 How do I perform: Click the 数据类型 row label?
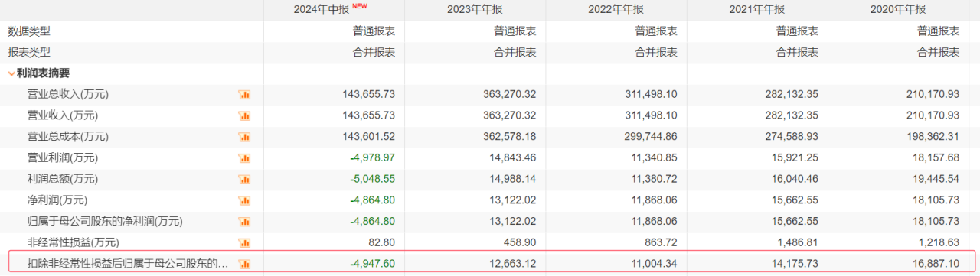point(29,31)
